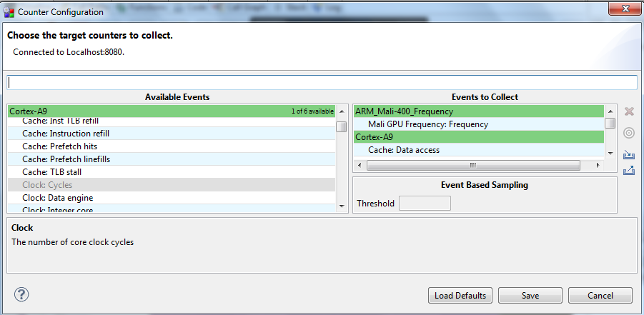This screenshot has height=315, width=644.
Task: Click the delete event X icon
Action: (x=629, y=111)
